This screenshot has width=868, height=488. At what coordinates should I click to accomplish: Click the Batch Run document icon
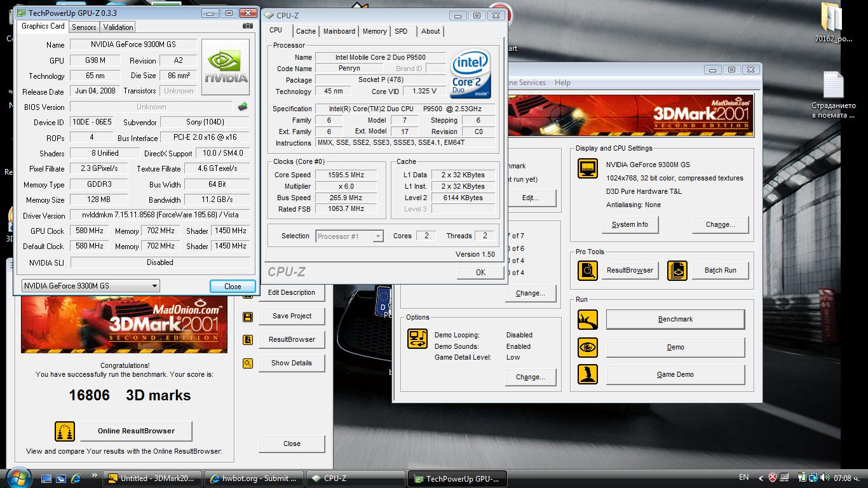point(677,271)
